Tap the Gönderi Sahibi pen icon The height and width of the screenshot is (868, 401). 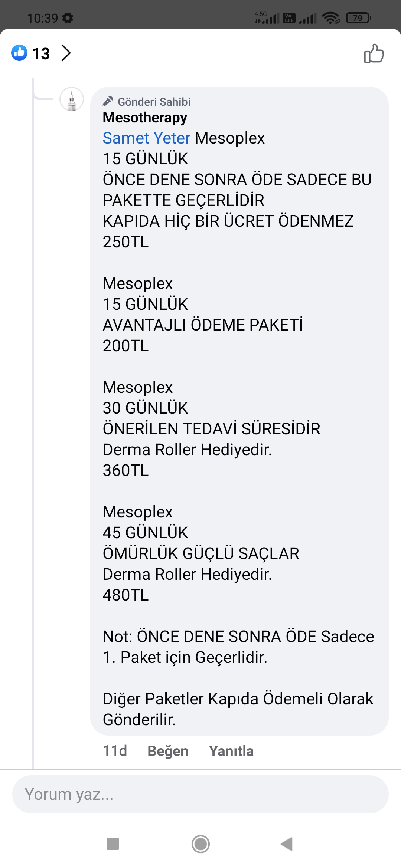(108, 101)
